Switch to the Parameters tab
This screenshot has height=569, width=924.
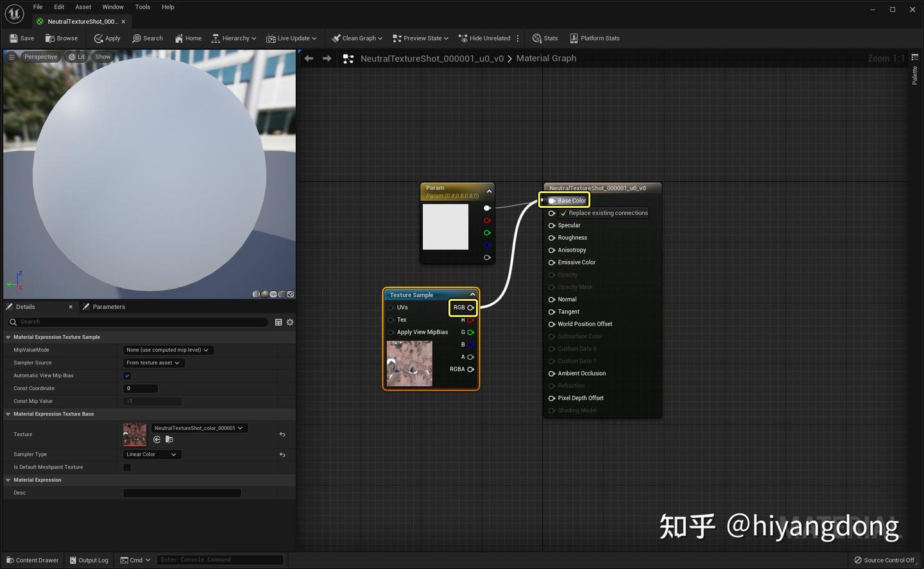click(108, 307)
